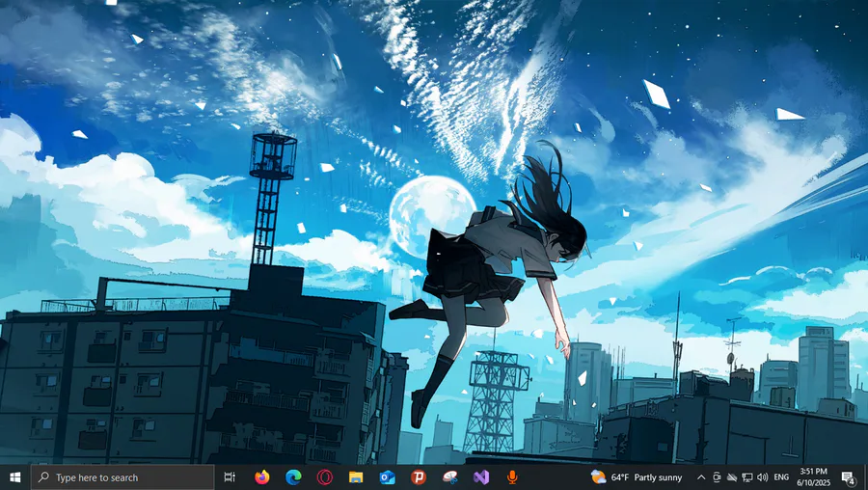Open the 64°F Partly sunny weather widget

click(x=637, y=477)
